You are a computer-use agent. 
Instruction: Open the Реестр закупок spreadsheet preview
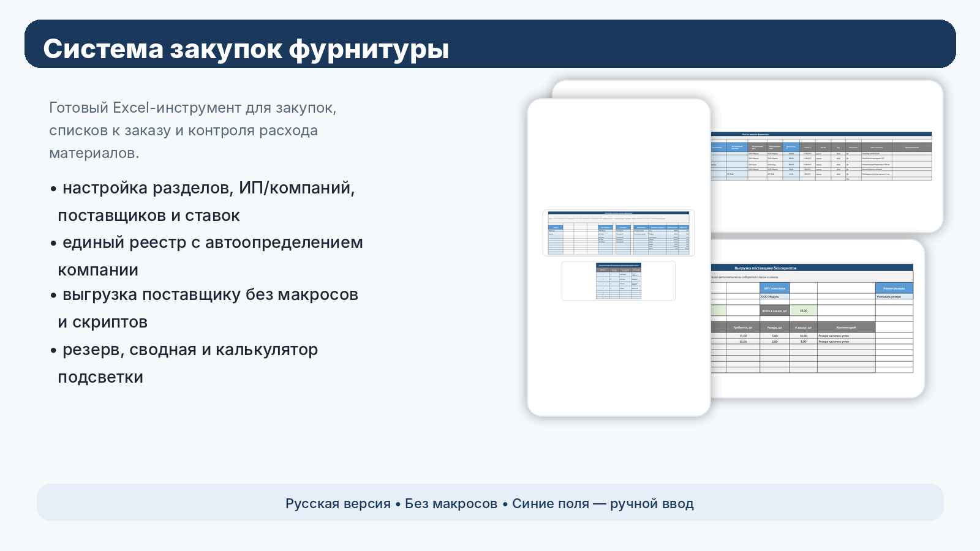[821, 156]
